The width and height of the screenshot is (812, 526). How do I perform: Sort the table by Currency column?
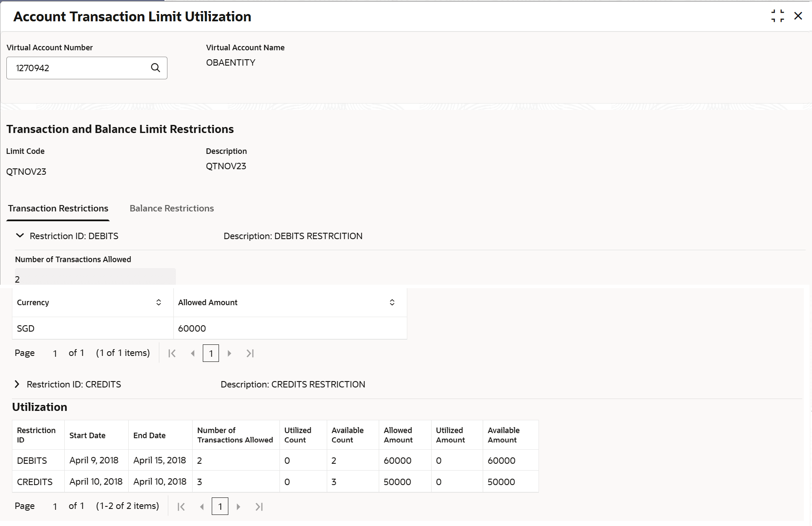tap(158, 302)
